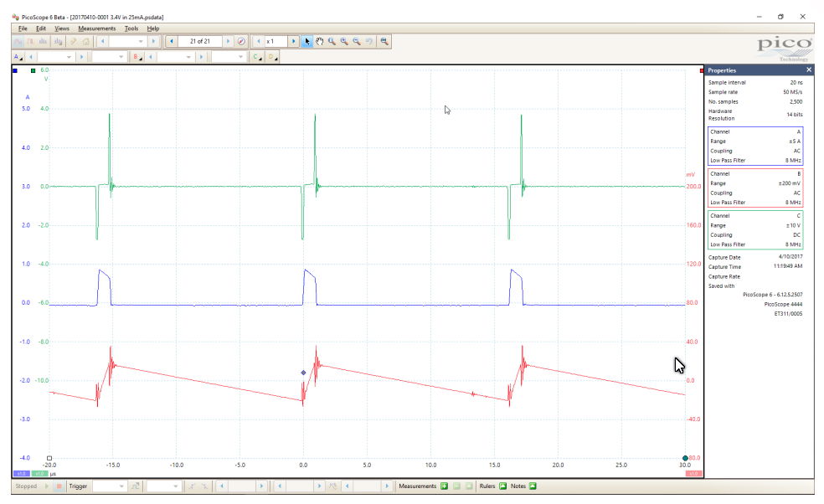Click the teal phase ruler handle at 30.0
Screen dimensions: 824x504
[x=685, y=458]
